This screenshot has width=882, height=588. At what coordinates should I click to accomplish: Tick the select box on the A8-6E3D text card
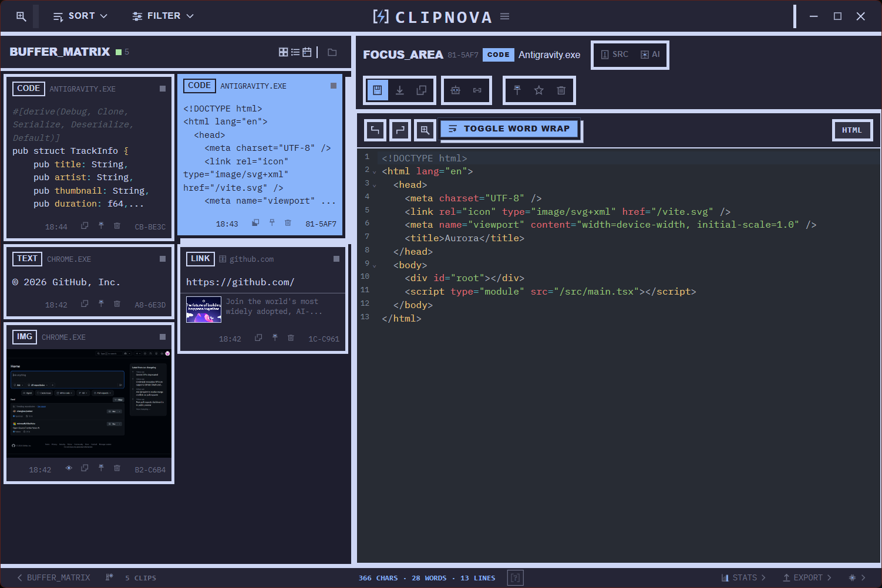[x=163, y=259]
